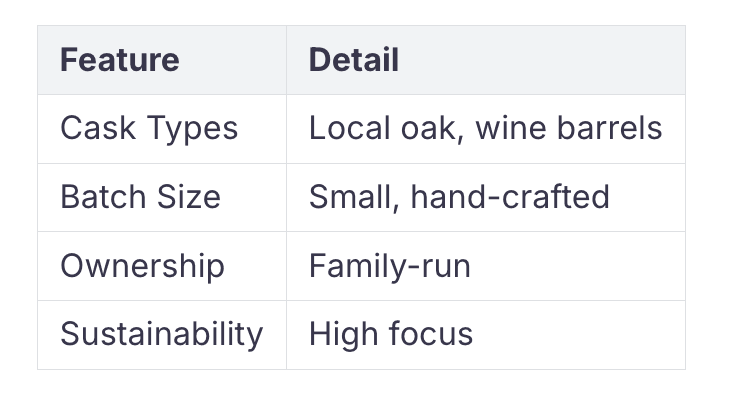This screenshot has width=736, height=396.
Task: Select the Local oak, wine barrels cell
Action: [x=486, y=129]
